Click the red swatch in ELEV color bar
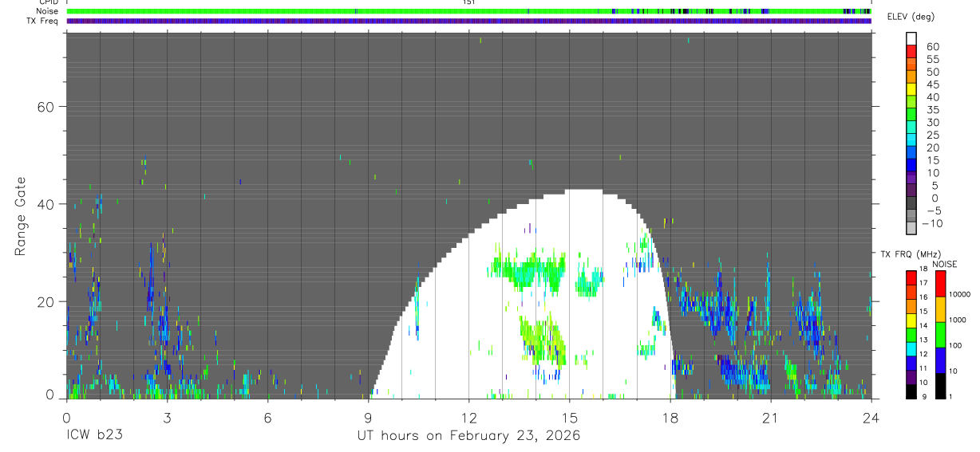Screen dimensions: 980x452 pos(911,52)
